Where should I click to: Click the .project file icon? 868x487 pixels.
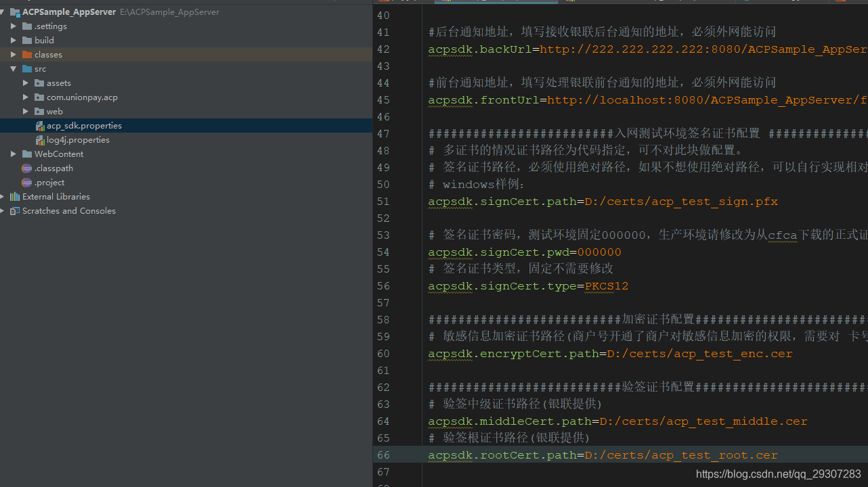[x=27, y=183]
